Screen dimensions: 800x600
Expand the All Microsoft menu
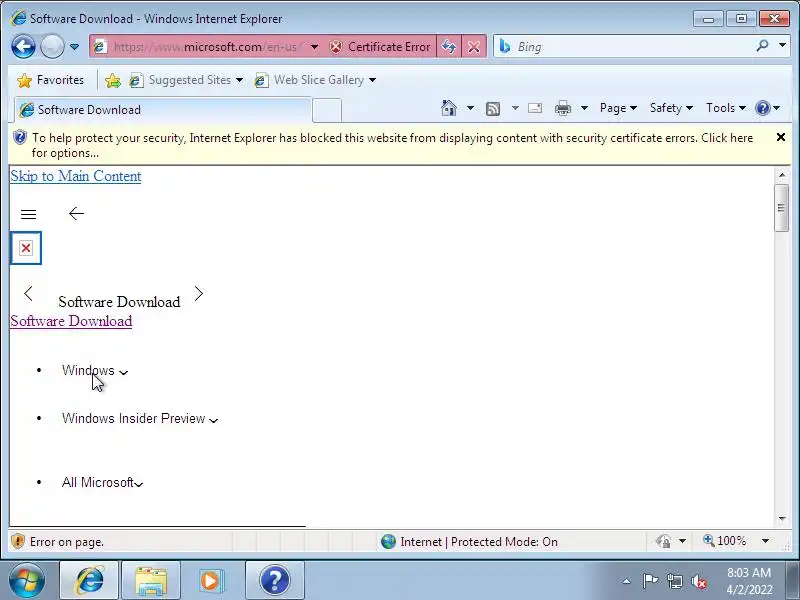[x=102, y=483]
